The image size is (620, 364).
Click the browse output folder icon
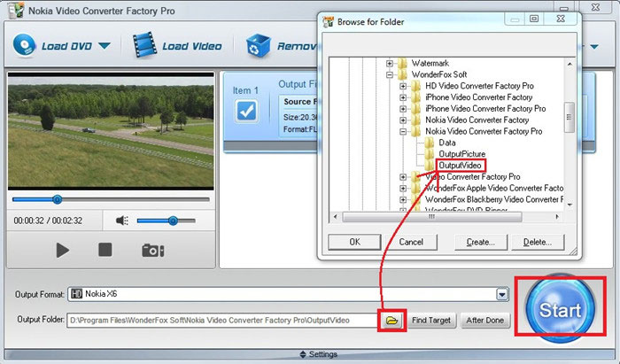pyautogui.click(x=391, y=320)
